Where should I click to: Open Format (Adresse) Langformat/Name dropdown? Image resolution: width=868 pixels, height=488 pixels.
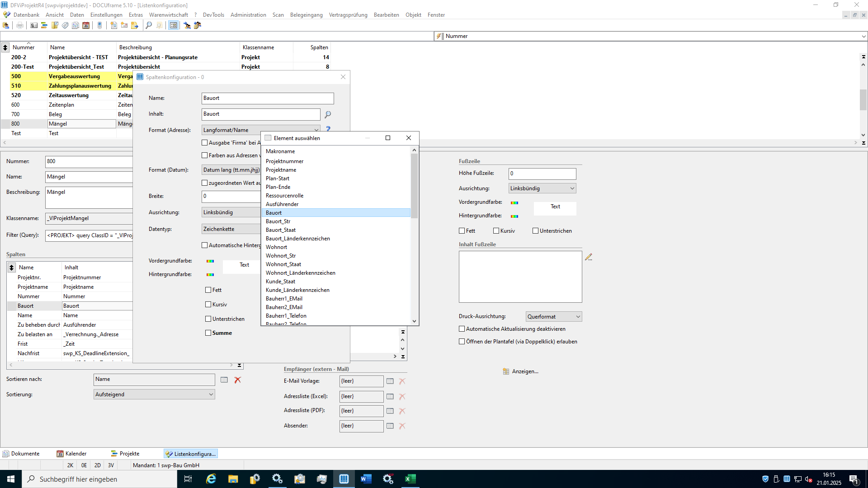click(261, 130)
